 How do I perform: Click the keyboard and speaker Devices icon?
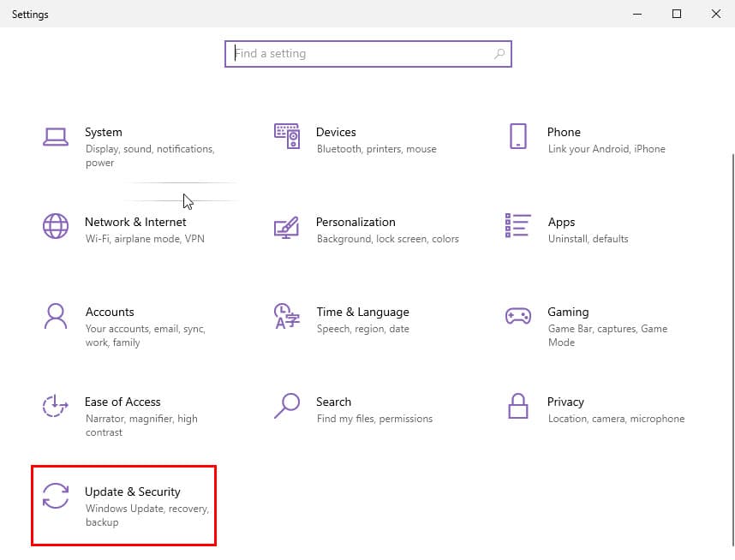287,136
